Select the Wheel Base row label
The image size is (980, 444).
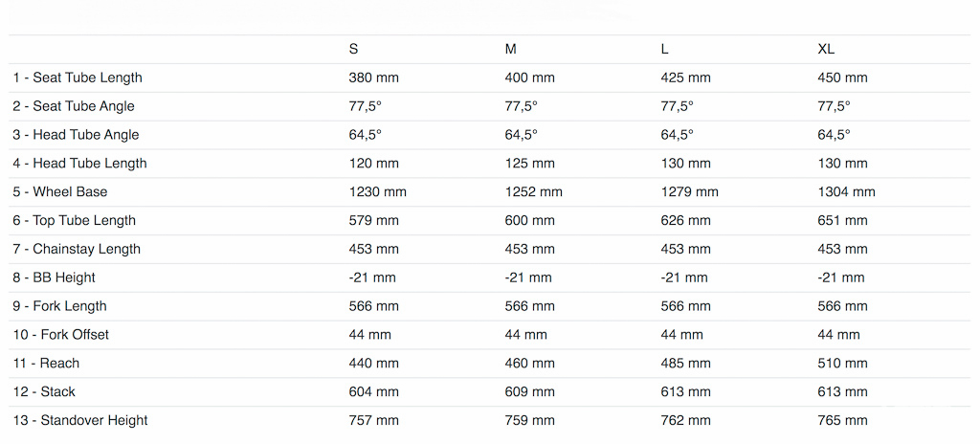coord(60,192)
